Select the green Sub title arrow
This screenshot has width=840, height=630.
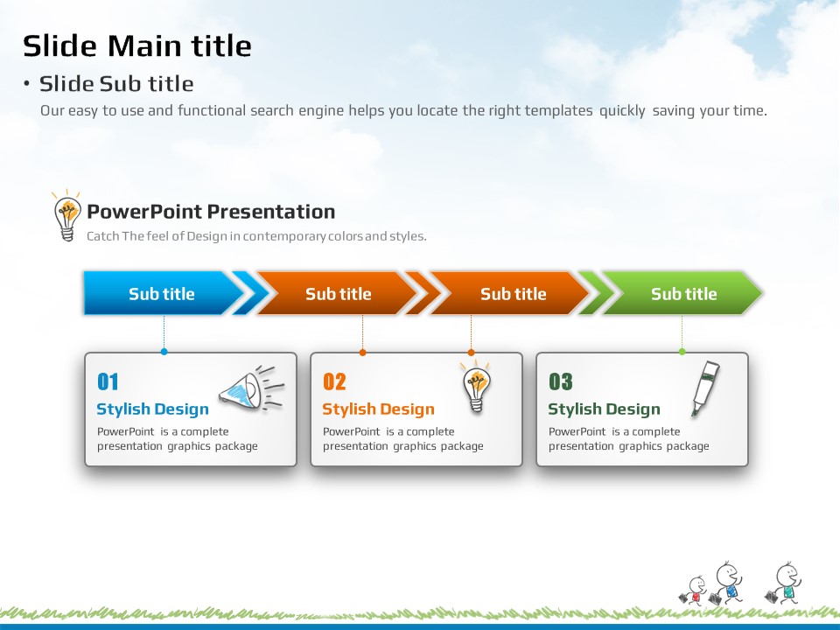(x=683, y=294)
